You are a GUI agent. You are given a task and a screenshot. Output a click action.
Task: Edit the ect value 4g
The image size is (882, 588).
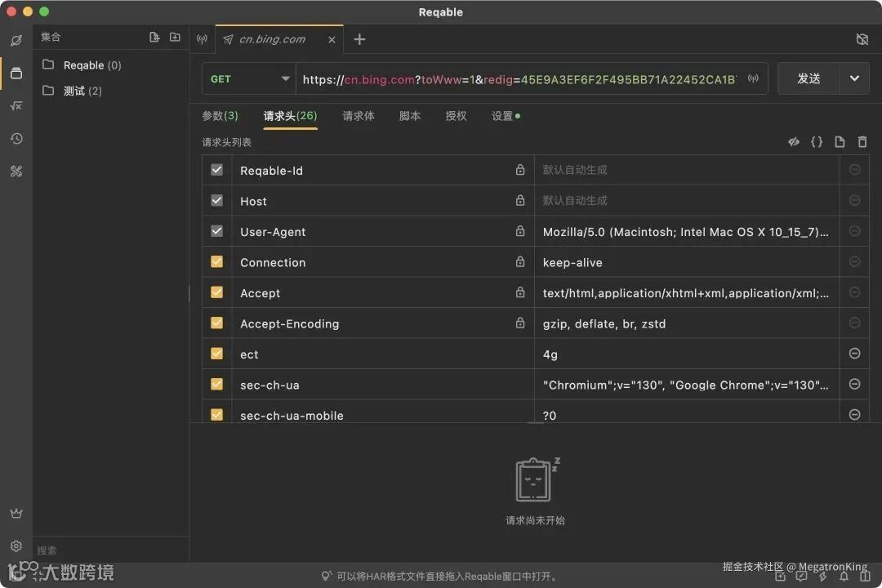686,354
